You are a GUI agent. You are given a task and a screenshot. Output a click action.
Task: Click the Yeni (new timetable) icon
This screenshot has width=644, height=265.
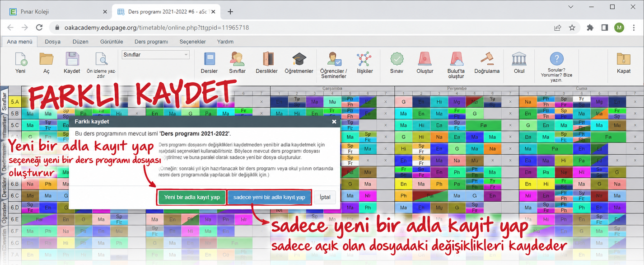coord(21,60)
